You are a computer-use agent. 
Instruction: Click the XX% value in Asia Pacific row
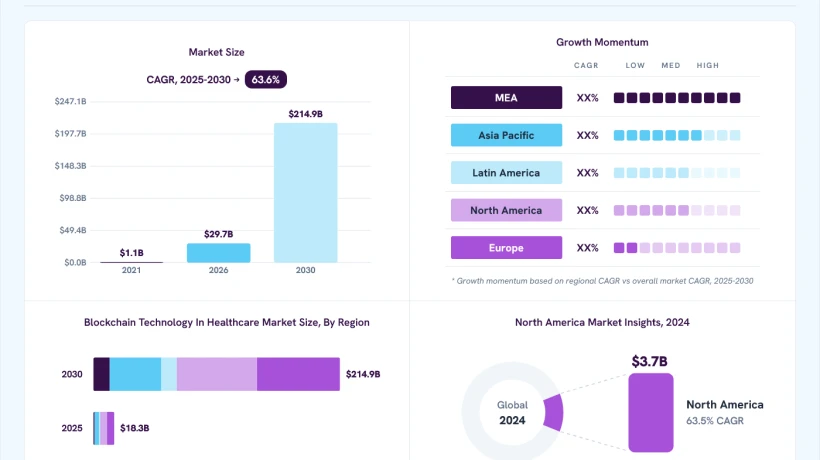[587, 135]
